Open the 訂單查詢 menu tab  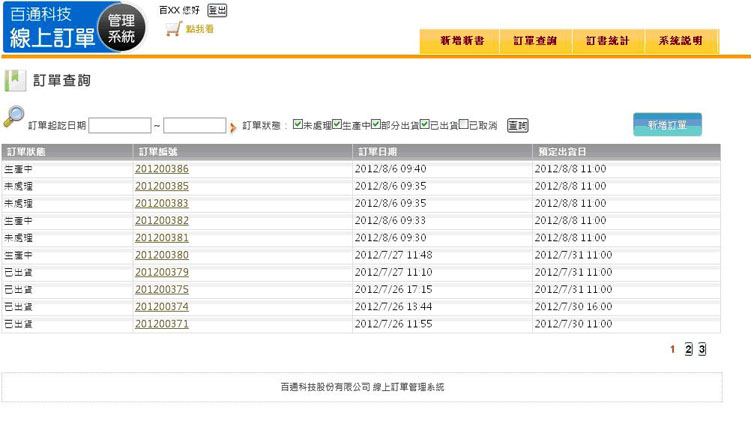[x=535, y=41]
